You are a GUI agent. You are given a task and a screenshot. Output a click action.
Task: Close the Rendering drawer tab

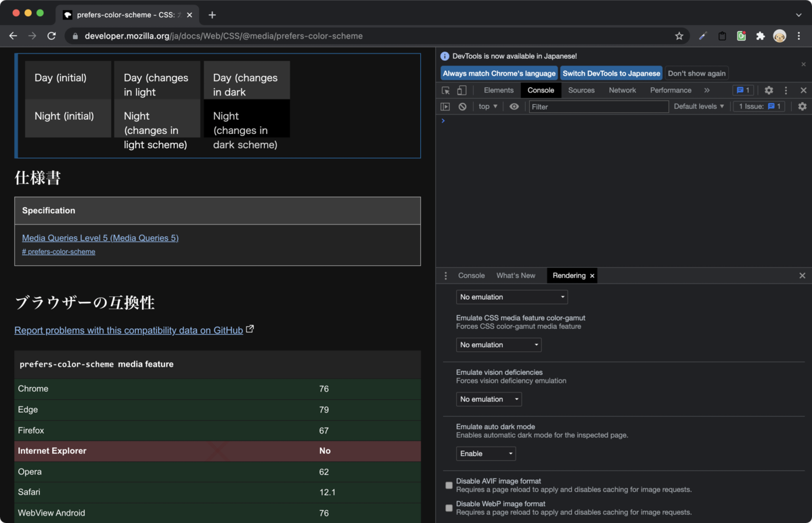592,275
